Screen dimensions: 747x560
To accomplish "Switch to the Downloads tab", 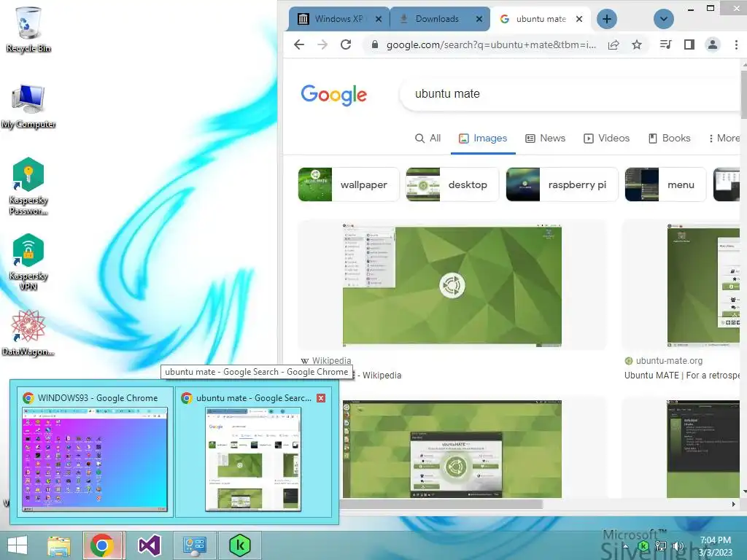I will (440, 19).
